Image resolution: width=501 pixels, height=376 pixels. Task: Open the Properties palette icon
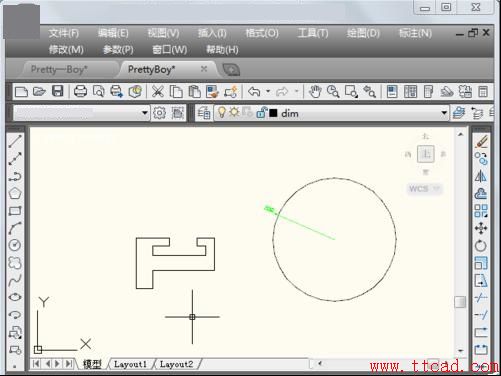(392, 91)
